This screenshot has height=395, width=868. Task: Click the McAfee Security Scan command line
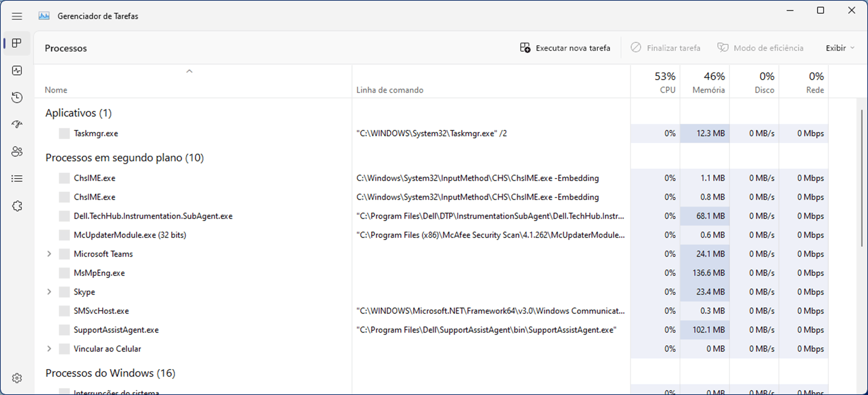click(x=490, y=235)
